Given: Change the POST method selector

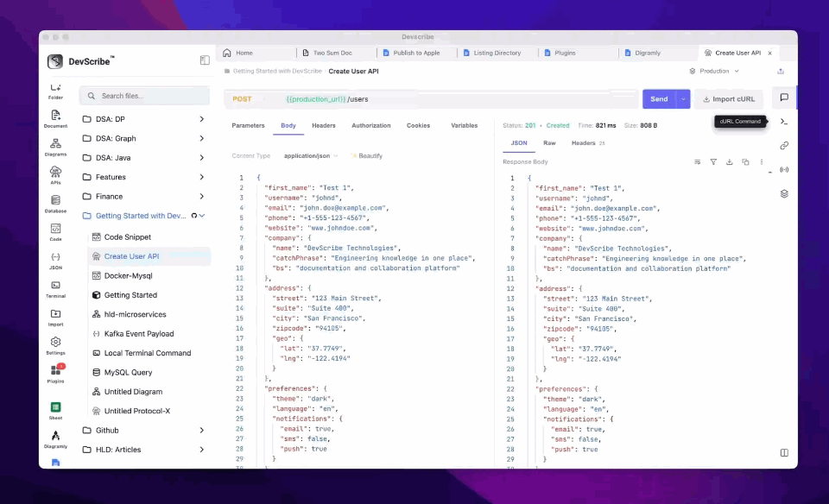Looking at the screenshot, I should pyautogui.click(x=242, y=98).
